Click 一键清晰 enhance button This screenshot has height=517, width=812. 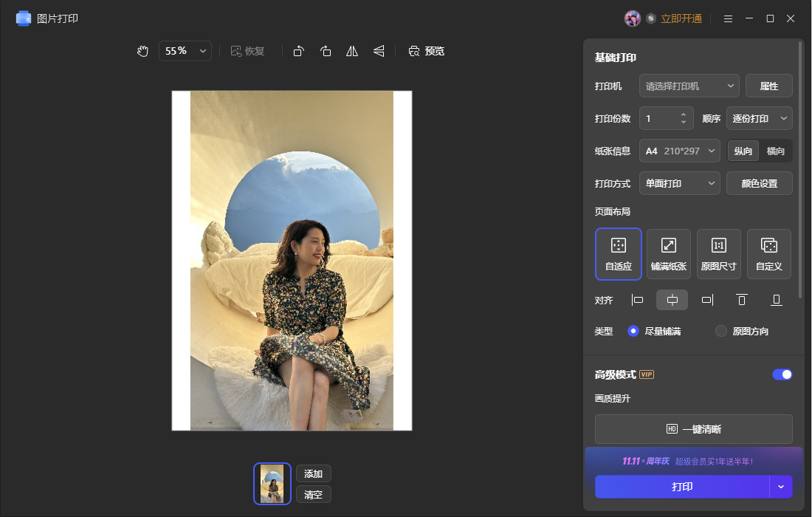[693, 429]
